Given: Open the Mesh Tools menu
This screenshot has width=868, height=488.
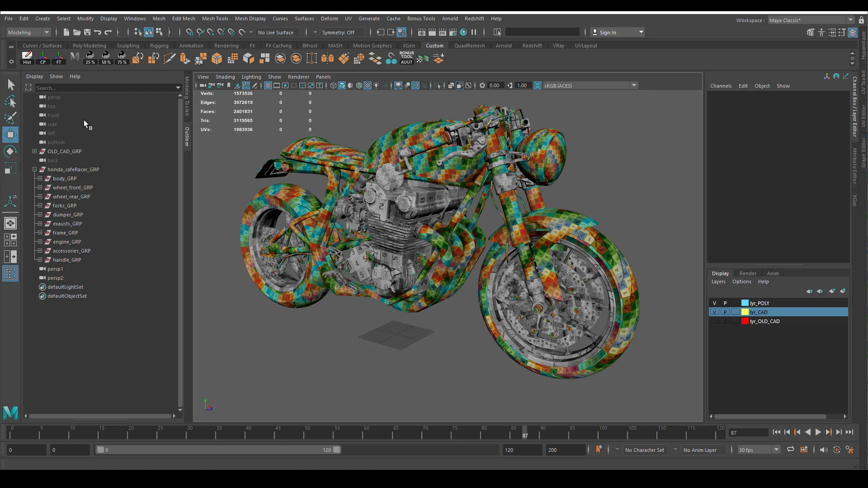Looking at the screenshot, I should pos(215,19).
